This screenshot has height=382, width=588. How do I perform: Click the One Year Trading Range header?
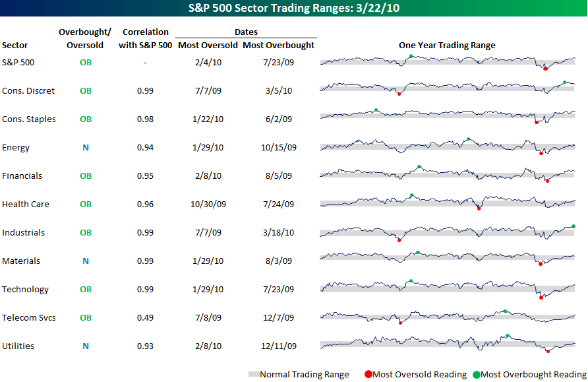tap(447, 46)
